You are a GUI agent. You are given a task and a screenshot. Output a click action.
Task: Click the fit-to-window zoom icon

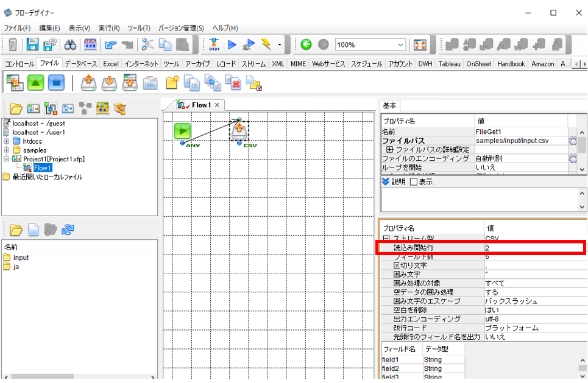[420, 45]
